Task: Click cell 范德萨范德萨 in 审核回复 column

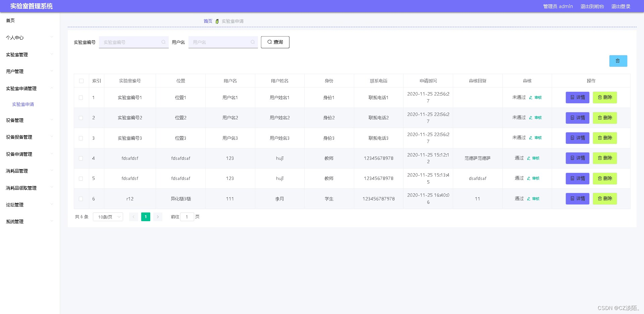Action: [x=477, y=158]
